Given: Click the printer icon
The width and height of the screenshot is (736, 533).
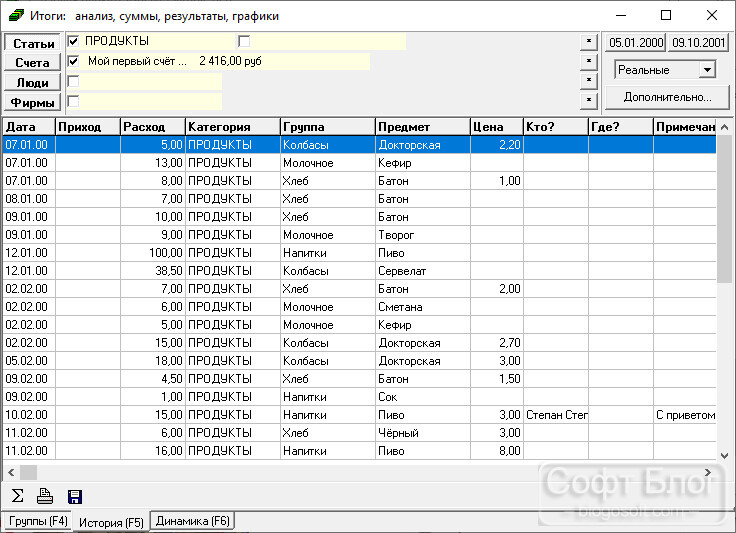Looking at the screenshot, I should coord(45,496).
